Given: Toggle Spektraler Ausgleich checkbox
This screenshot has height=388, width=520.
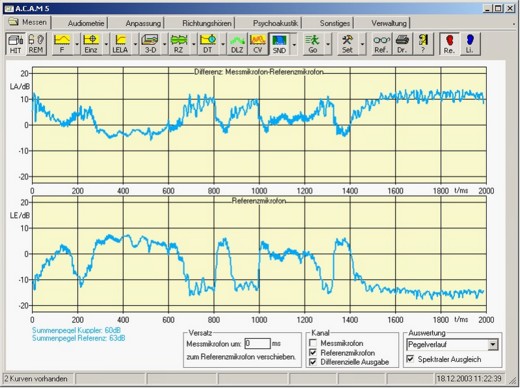Looking at the screenshot, I should click(x=410, y=359).
